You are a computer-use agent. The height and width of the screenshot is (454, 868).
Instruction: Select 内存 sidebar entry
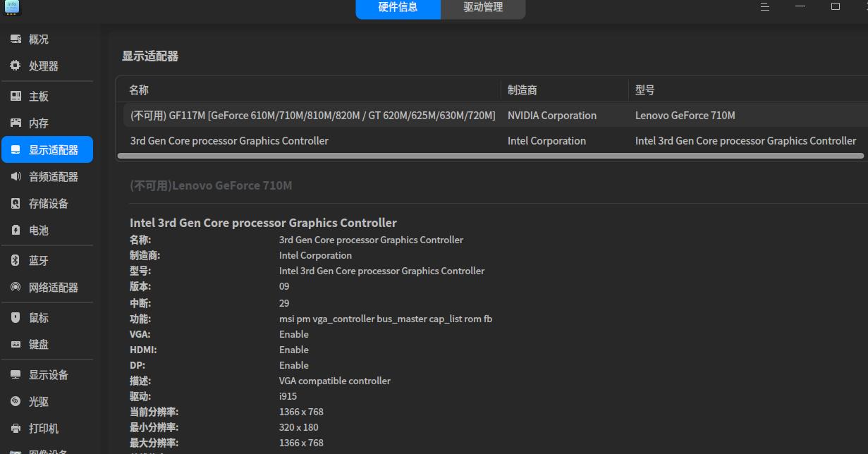tap(47, 123)
